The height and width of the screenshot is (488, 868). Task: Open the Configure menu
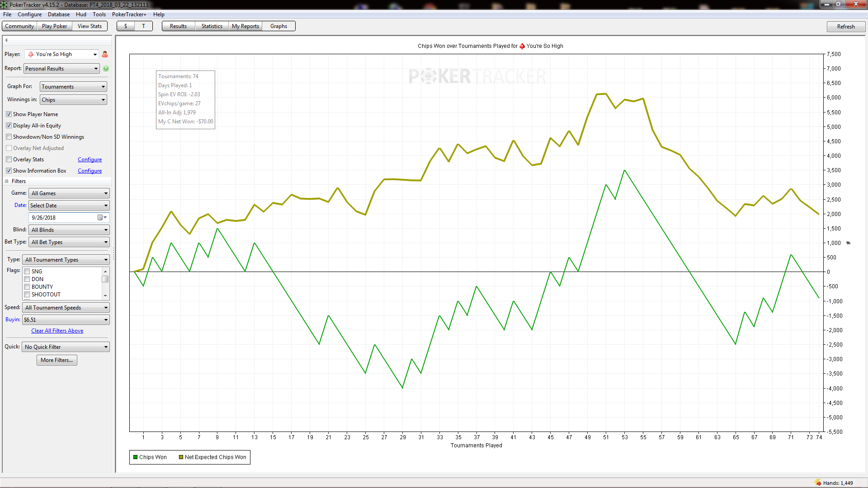point(29,14)
